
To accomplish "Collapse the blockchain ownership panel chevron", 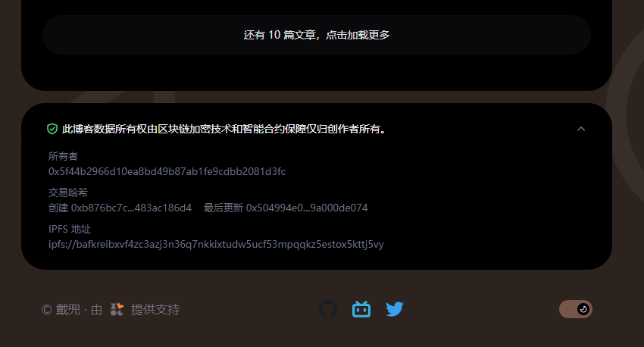I will 581,129.
